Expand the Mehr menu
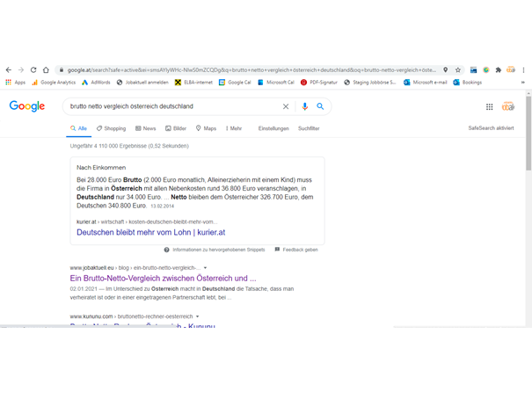The width and height of the screenshot is (532, 399). 234,128
